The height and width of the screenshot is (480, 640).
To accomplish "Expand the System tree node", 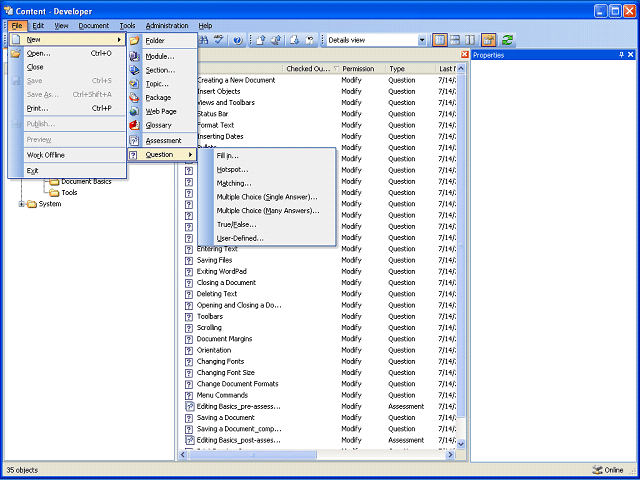I will click(21, 204).
